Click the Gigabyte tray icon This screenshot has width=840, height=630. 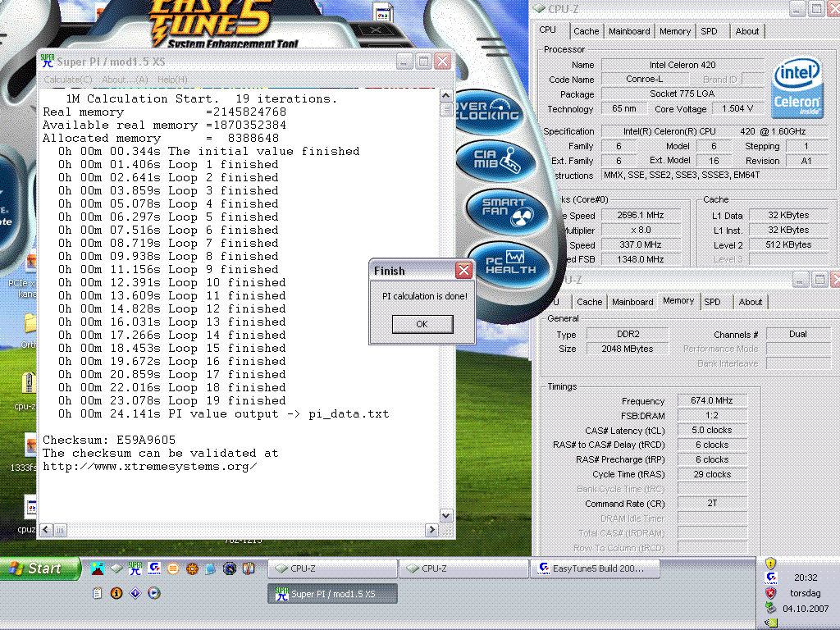(771, 577)
